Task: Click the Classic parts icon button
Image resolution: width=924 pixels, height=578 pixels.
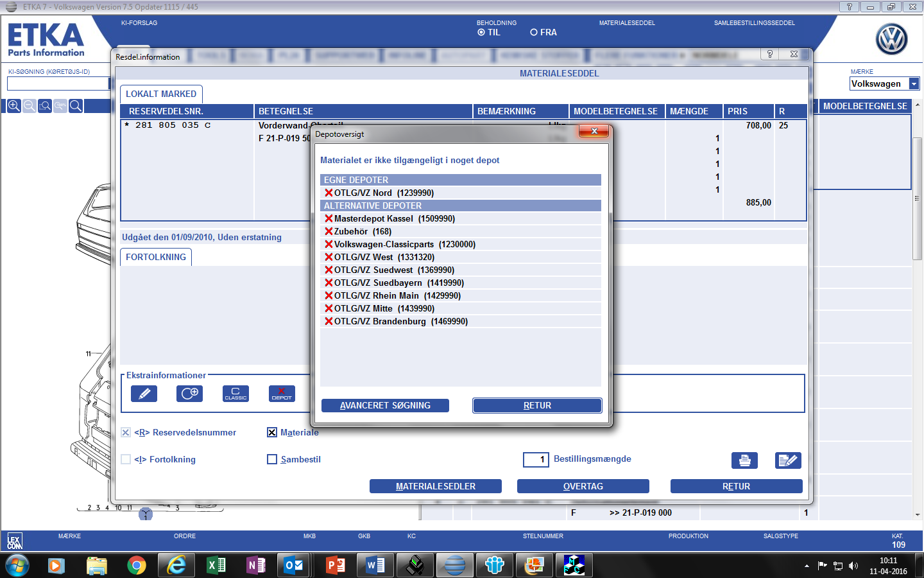Action: tap(235, 394)
